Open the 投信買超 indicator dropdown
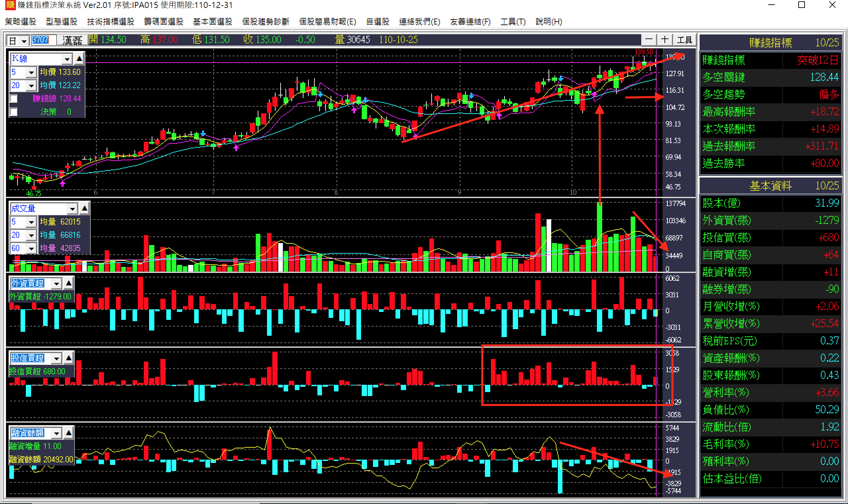Image resolution: width=848 pixels, height=504 pixels. click(x=56, y=358)
